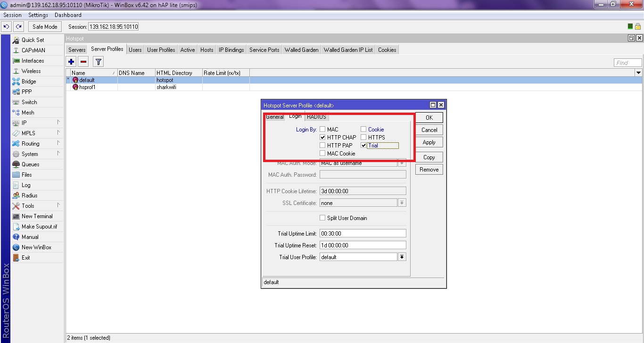
Task: Switch to the Walled Garden IP List tab
Action: [348, 50]
